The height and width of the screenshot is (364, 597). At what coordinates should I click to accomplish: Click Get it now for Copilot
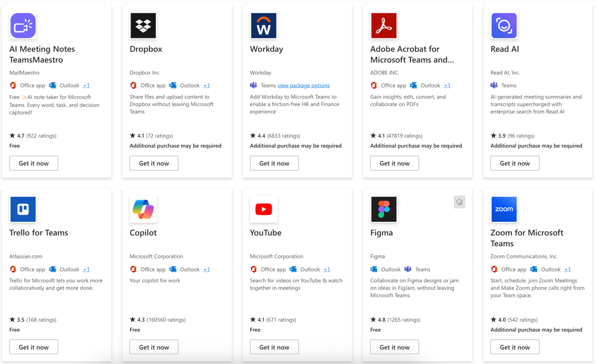[x=154, y=347]
